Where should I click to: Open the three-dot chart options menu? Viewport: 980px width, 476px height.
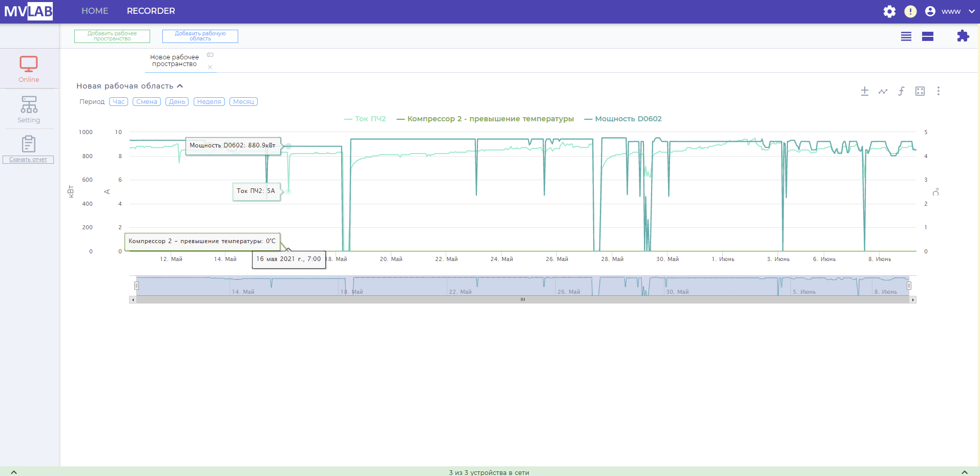tap(939, 91)
